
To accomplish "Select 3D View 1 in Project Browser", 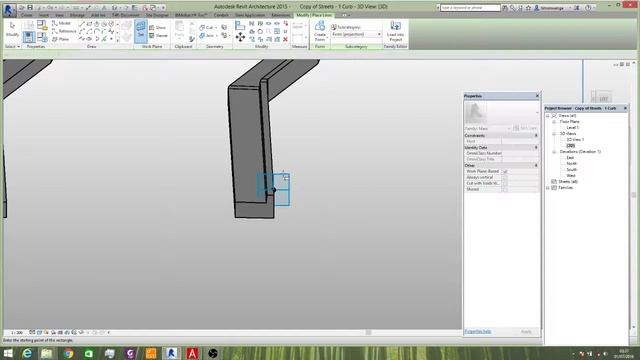I will [x=575, y=140].
